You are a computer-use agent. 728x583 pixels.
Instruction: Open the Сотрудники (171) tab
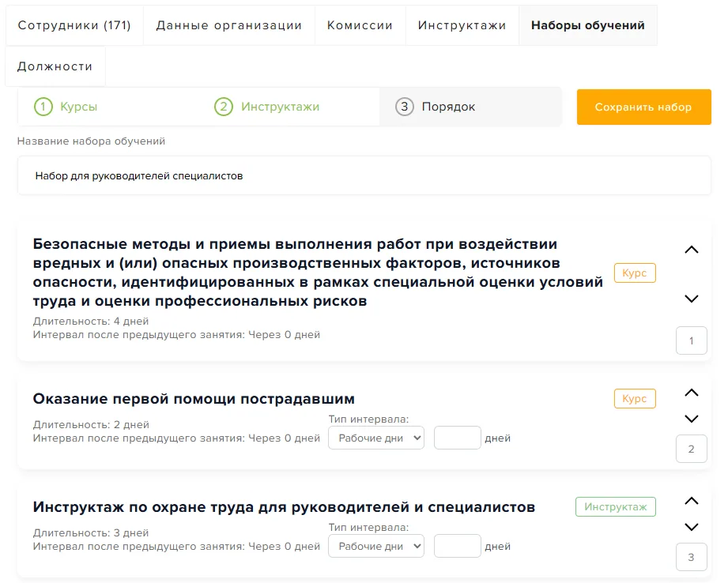tap(74, 25)
